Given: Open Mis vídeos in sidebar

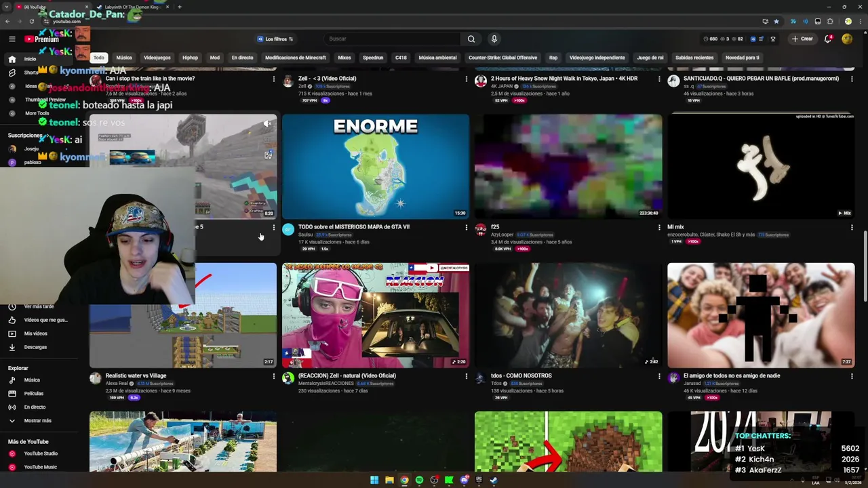Looking at the screenshot, I should (x=39, y=333).
